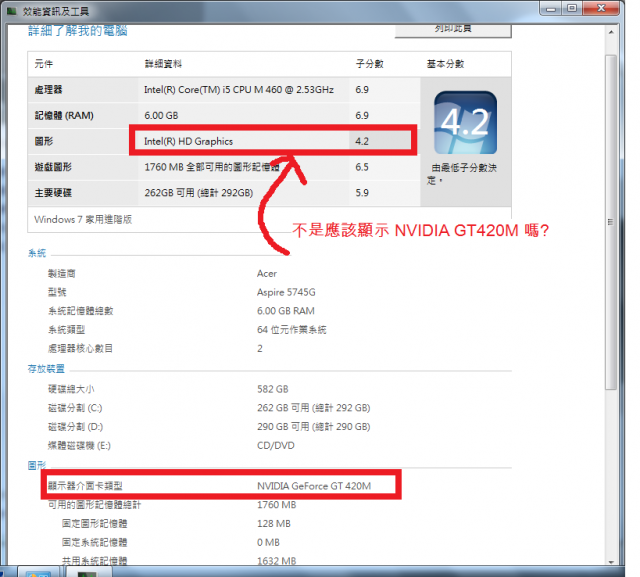640x577 pixels.
Task: Click the 64 位元作業系統 value
Action: tap(291, 330)
